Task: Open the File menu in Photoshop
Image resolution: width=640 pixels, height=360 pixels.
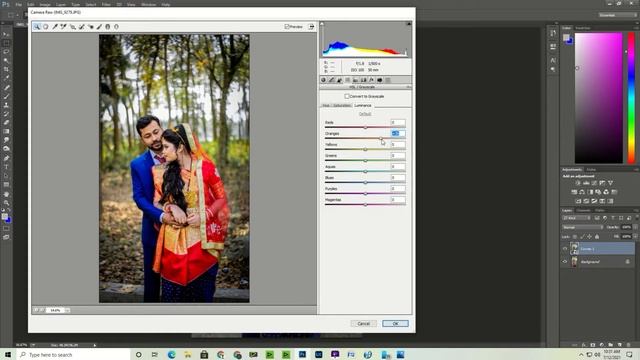Action: 18,4
